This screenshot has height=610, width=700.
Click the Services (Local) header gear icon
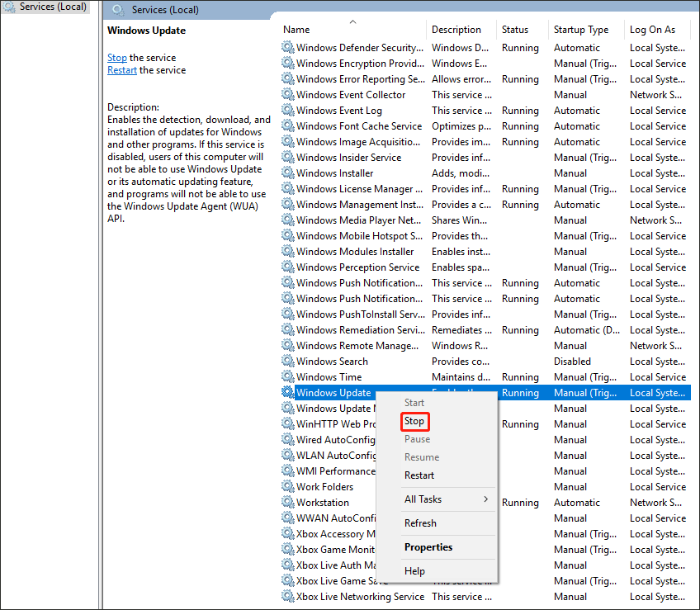point(118,10)
